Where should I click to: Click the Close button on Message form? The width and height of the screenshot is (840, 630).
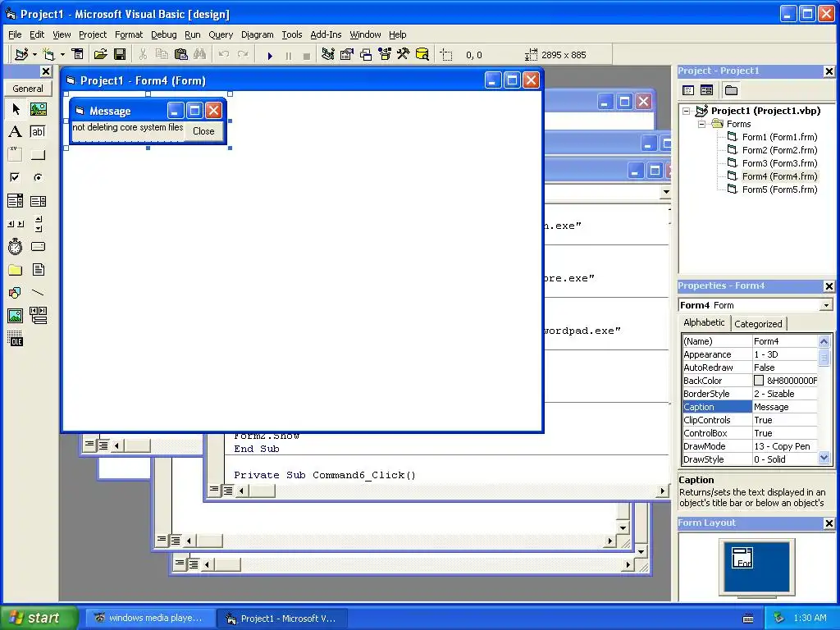(x=203, y=131)
